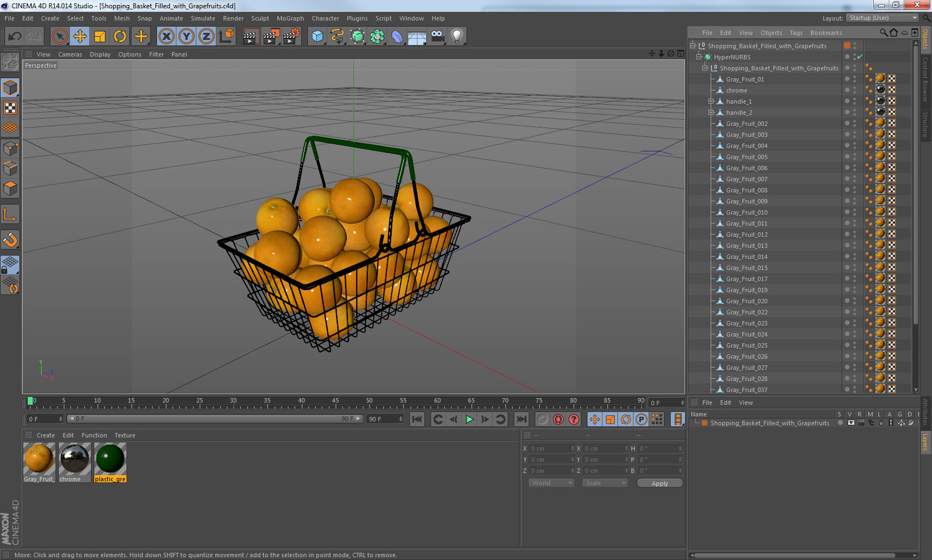The width and height of the screenshot is (932, 560).
Task: Select Gray_Fruit_015 in object list
Action: tap(747, 268)
